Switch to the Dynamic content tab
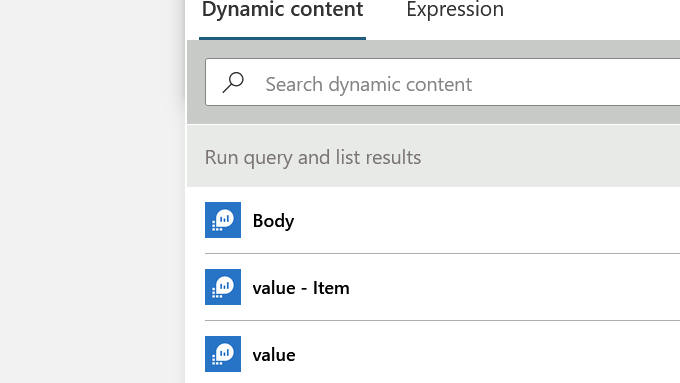Image resolution: width=680 pixels, height=383 pixels. (282, 11)
